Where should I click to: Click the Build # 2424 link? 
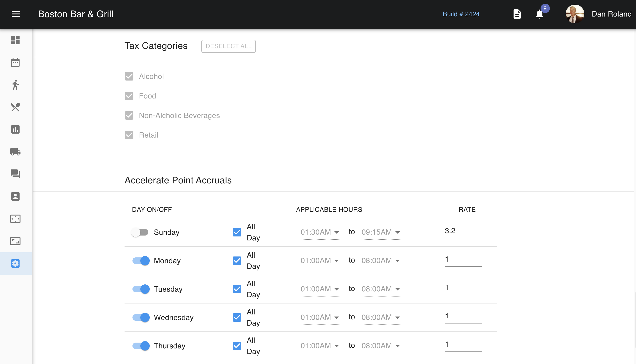tap(461, 14)
